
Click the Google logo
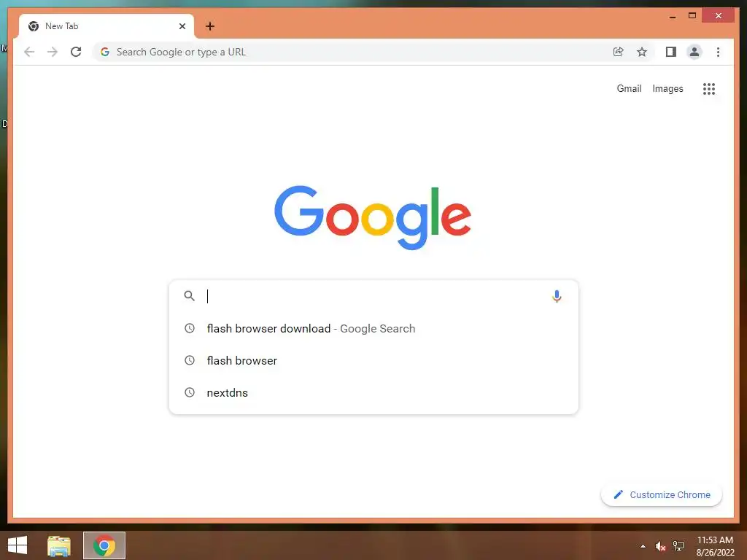(373, 217)
